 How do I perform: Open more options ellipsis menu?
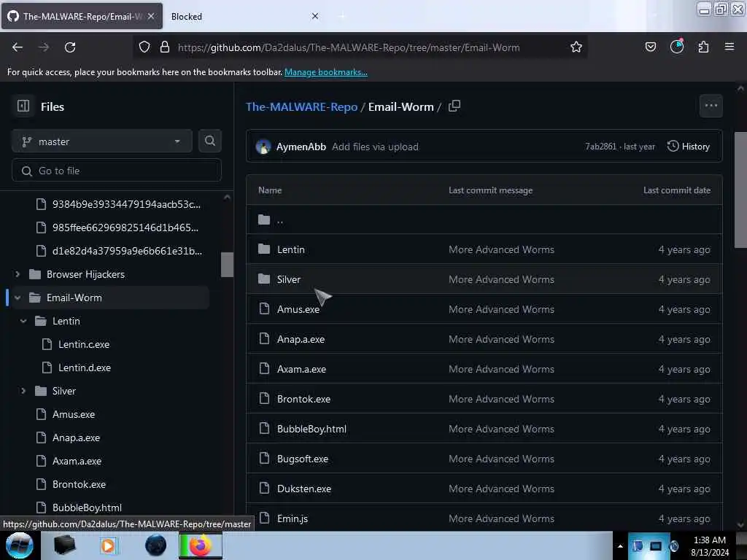point(711,106)
